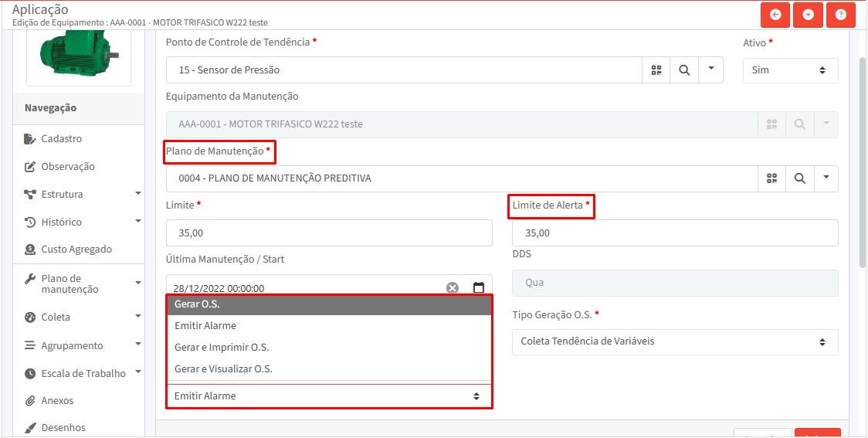Open help with question mark button
This screenshot has width=868, height=438.
pos(841,15)
